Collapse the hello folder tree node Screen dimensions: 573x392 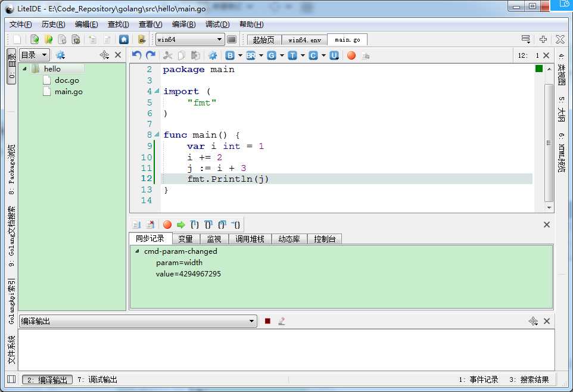coord(25,69)
